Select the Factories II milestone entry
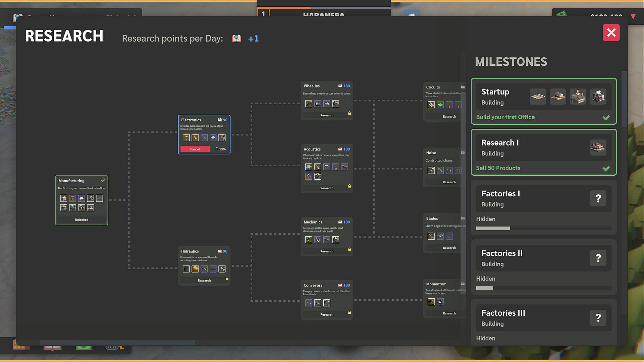The image size is (644, 362). [x=544, y=267]
